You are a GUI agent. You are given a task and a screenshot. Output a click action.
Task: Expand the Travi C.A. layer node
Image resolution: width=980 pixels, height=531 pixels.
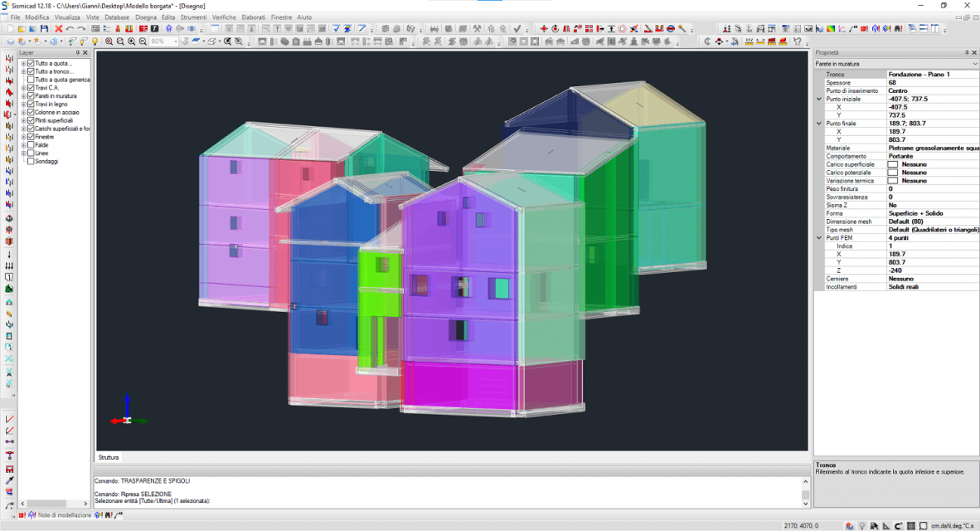point(23,87)
